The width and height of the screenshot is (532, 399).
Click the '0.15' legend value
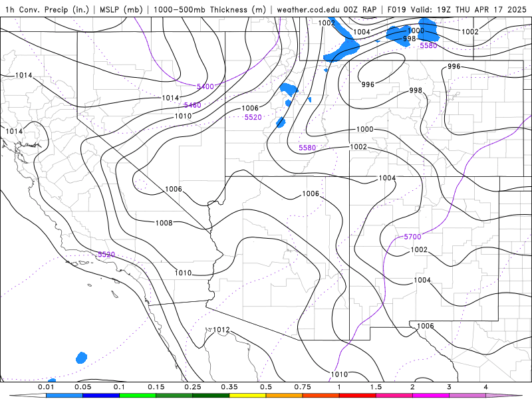pyautogui.click(x=156, y=387)
